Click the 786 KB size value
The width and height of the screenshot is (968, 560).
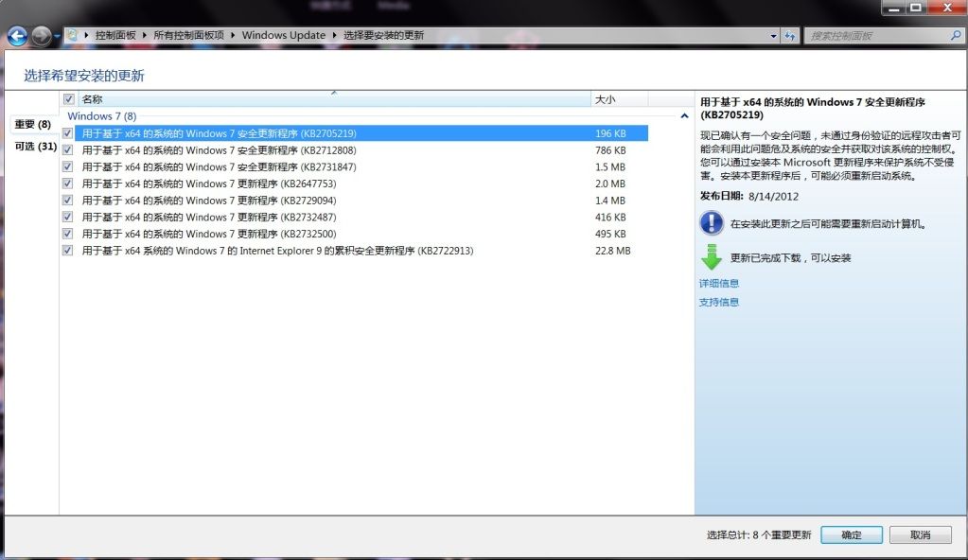click(610, 150)
